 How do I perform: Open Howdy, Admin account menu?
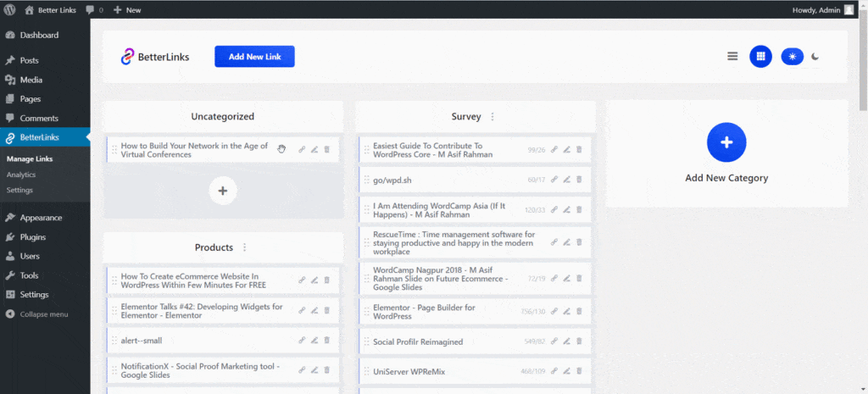point(823,9)
